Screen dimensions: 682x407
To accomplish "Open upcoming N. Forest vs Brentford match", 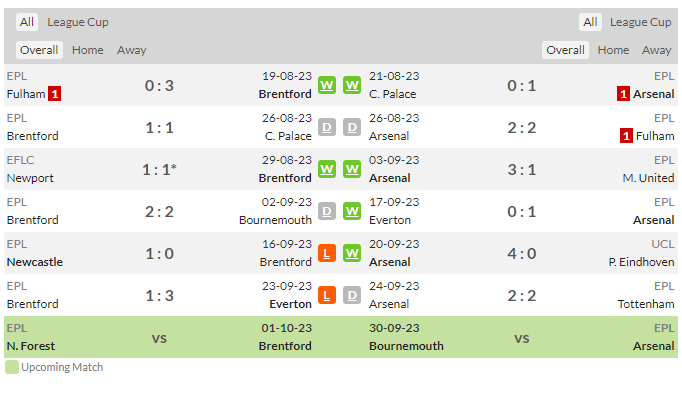I will (159, 337).
